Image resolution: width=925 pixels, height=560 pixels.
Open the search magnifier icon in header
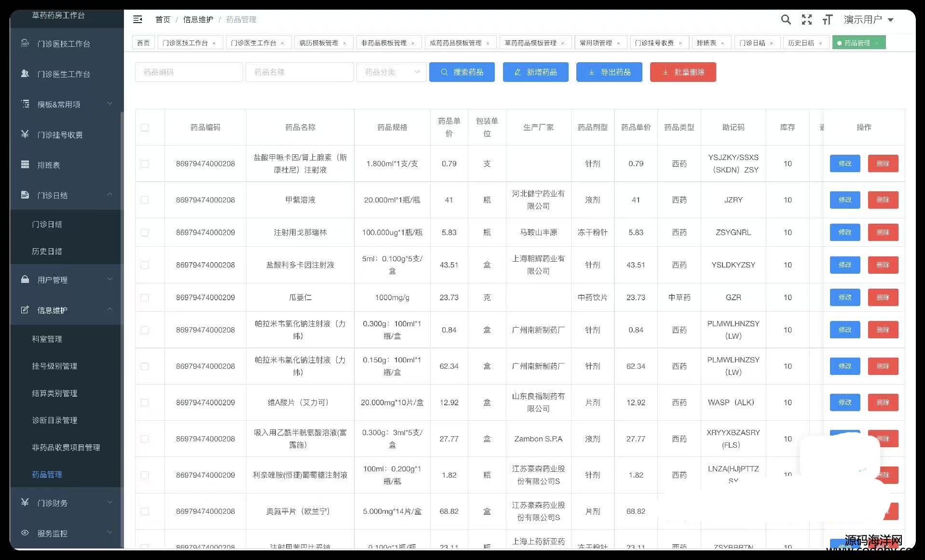(x=786, y=19)
